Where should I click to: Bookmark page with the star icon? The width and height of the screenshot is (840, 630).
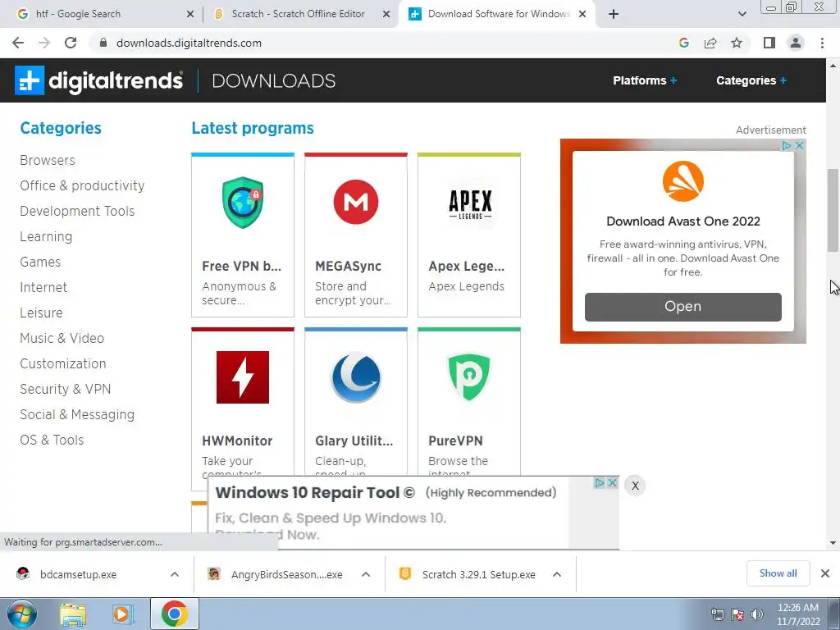737,43
